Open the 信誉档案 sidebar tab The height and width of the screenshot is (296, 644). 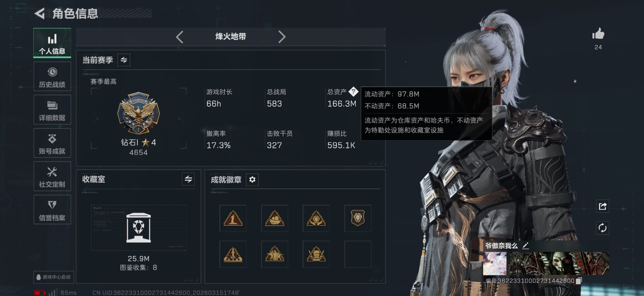click(x=52, y=210)
